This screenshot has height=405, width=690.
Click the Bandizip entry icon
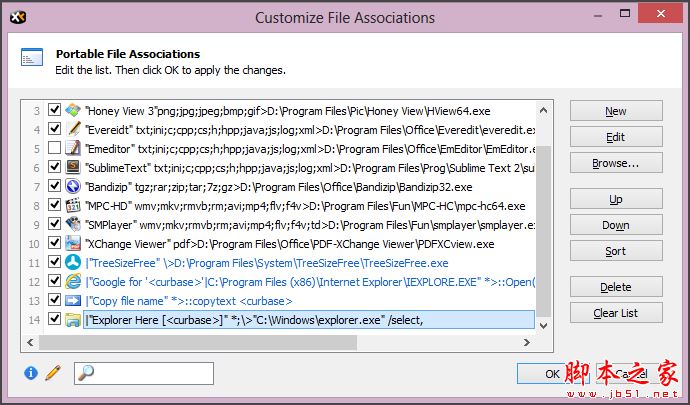click(73, 186)
